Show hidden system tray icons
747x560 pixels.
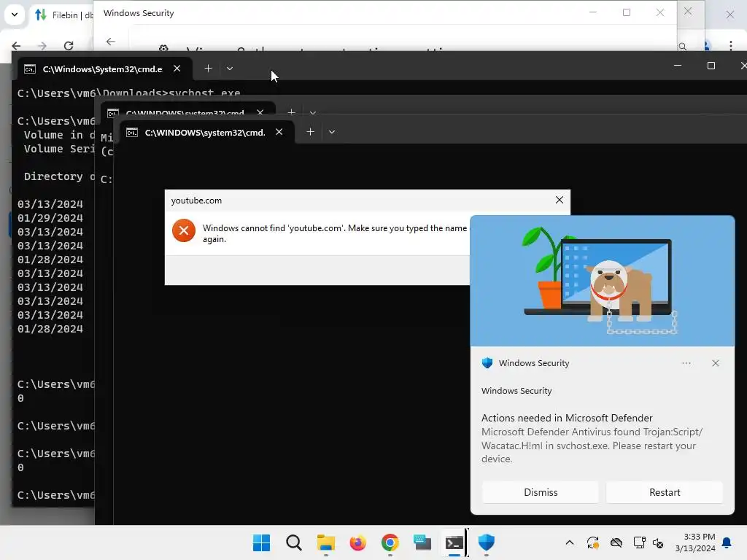[x=569, y=542]
